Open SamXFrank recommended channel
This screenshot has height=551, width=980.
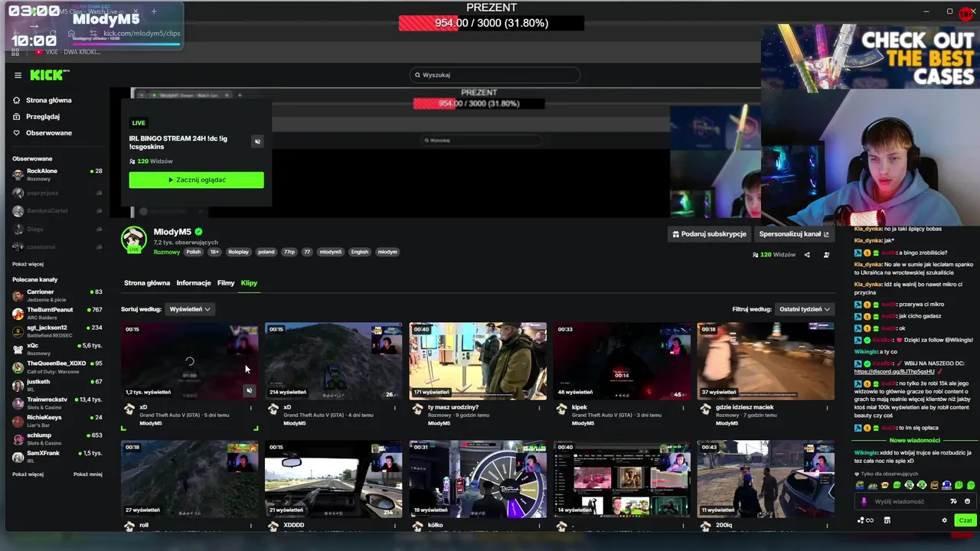tap(57, 456)
